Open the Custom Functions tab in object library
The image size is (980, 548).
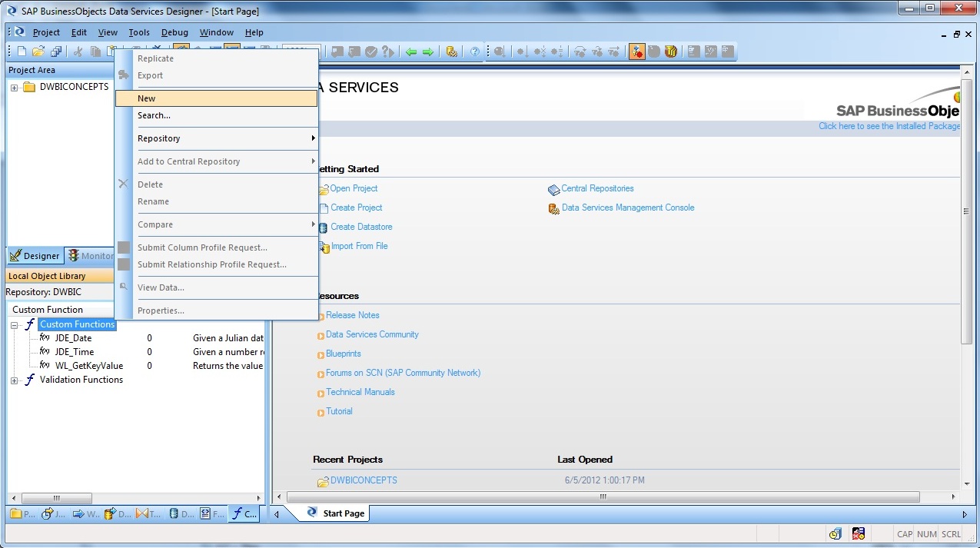pos(245,513)
